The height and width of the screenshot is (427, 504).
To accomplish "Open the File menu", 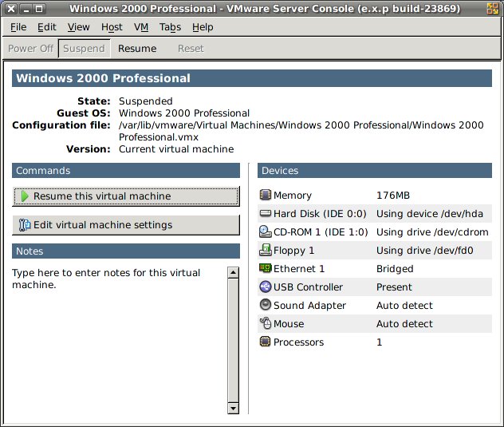I will [x=18, y=27].
